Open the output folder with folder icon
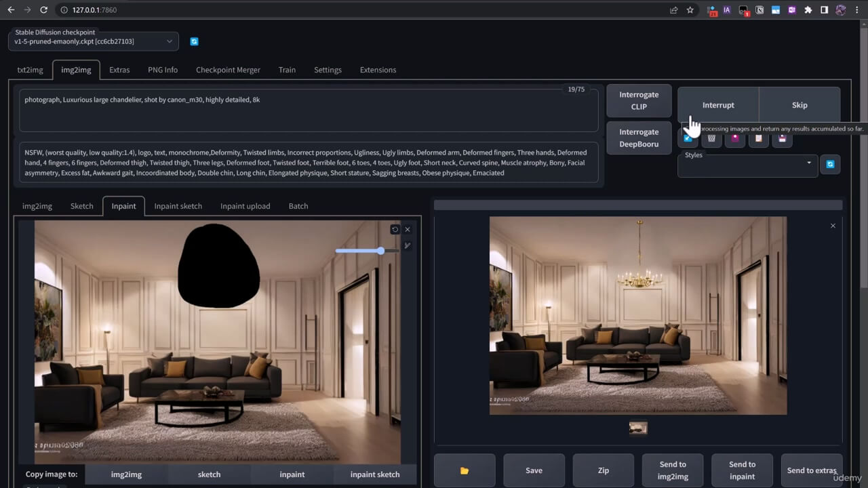Screen dimensions: 868x488 465,470
